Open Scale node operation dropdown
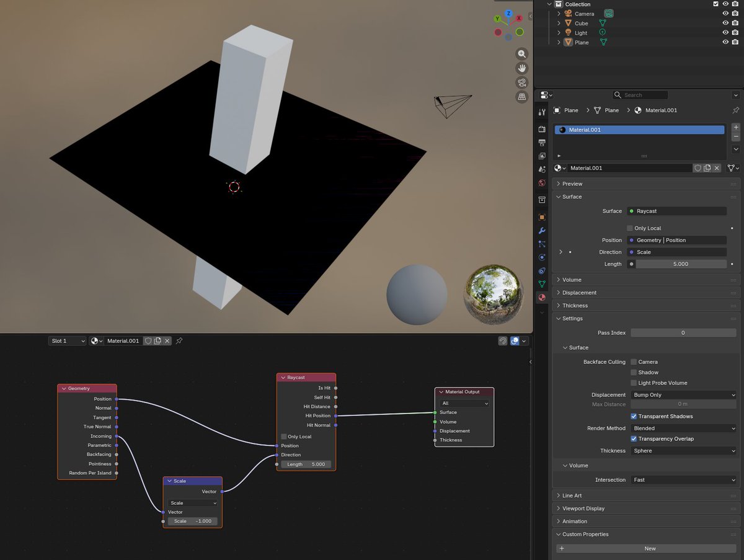Viewport: 744px width, 560px height. click(x=193, y=503)
